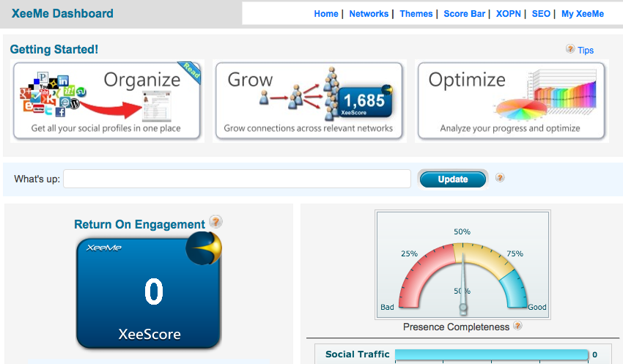This screenshot has width=623, height=364.
Task: Click the Presence Completeness label
Action: coord(456,327)
